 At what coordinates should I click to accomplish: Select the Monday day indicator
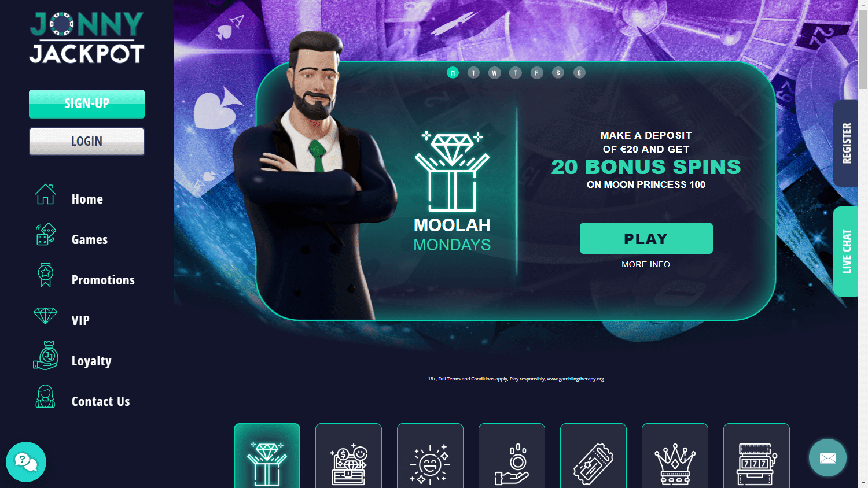(453, 73)
